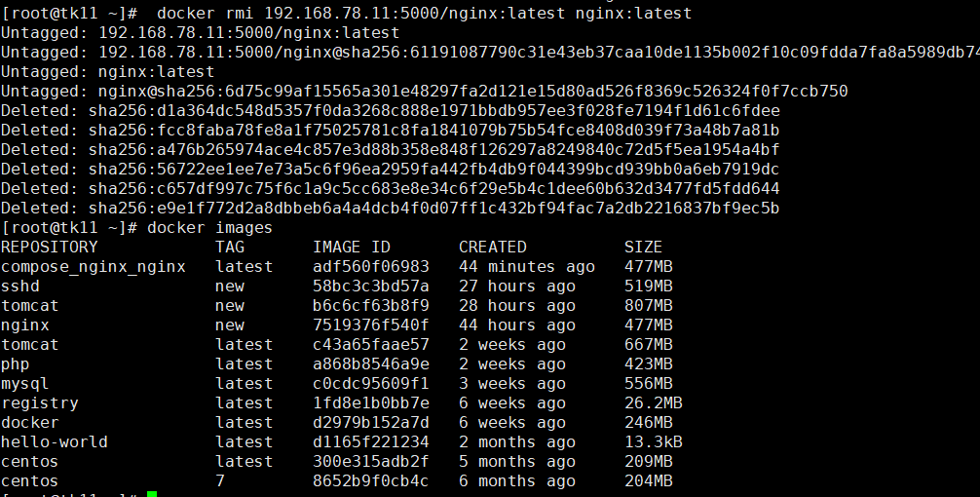Click the Untagged: nginx:latest line
Viewport: 980px width, 497px height.
pyautogui.click(x=107, y=72)
